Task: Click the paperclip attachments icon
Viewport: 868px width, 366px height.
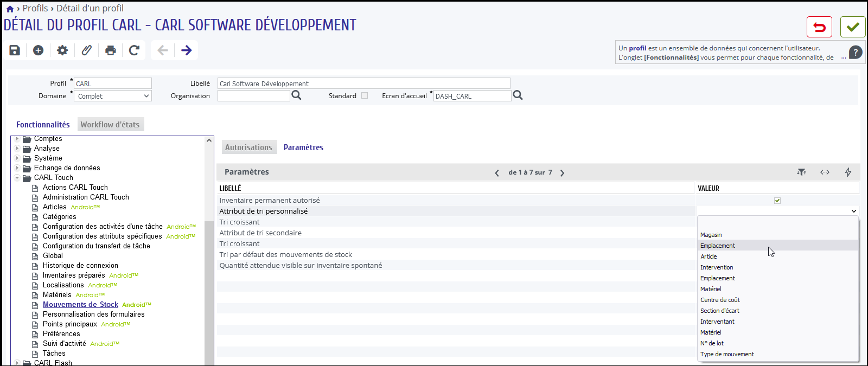Action: click(x=86, y=50)
